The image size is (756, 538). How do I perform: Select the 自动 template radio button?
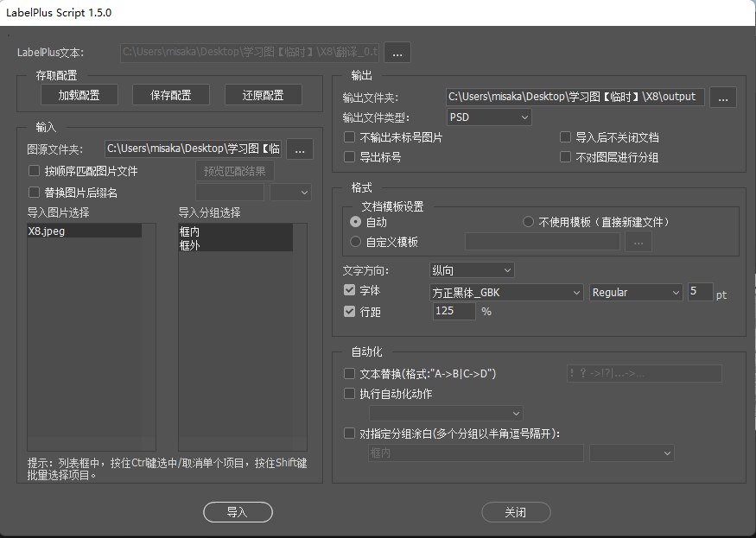(x=355, y=222)
